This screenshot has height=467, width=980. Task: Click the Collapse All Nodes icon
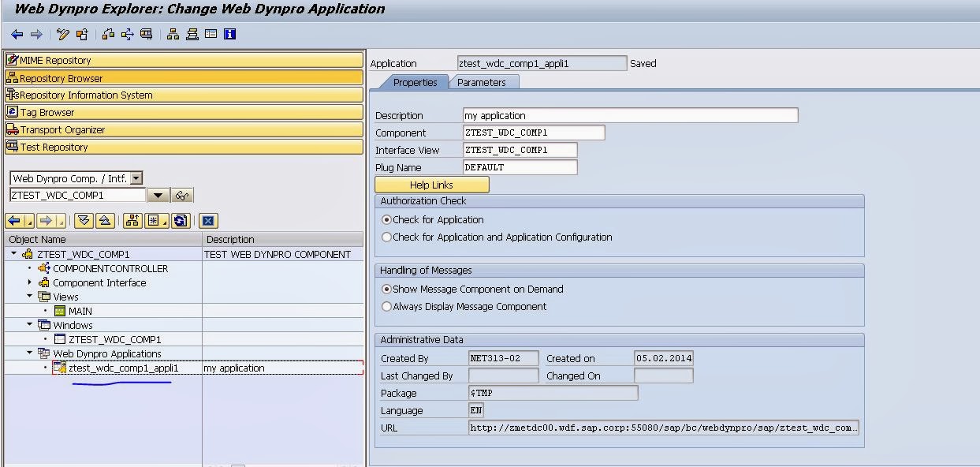point(105,221)
